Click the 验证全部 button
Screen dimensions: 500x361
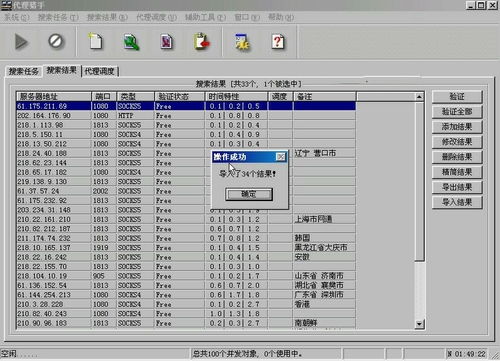457,112
